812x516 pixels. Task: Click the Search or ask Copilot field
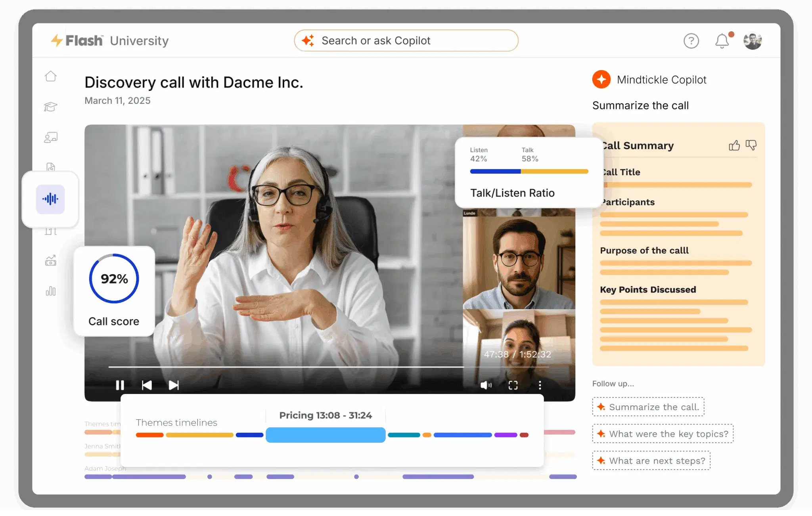tap(406, 40)
